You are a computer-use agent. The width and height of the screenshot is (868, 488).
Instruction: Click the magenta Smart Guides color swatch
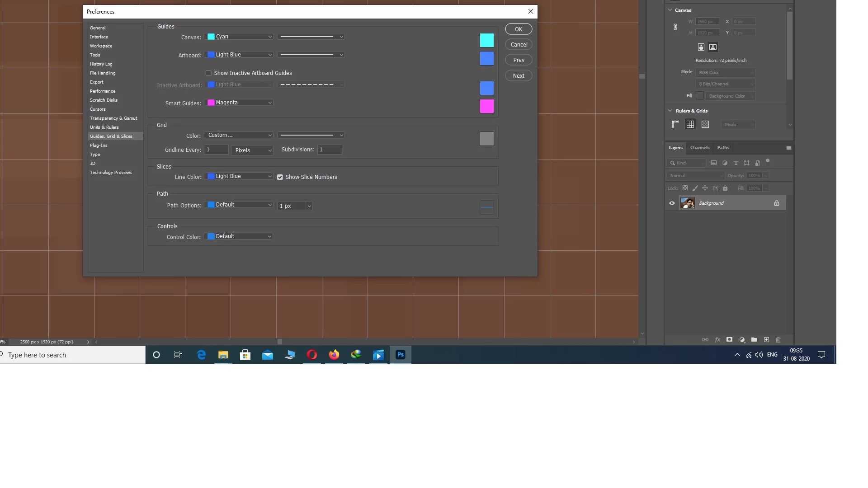tap(486, 107)
